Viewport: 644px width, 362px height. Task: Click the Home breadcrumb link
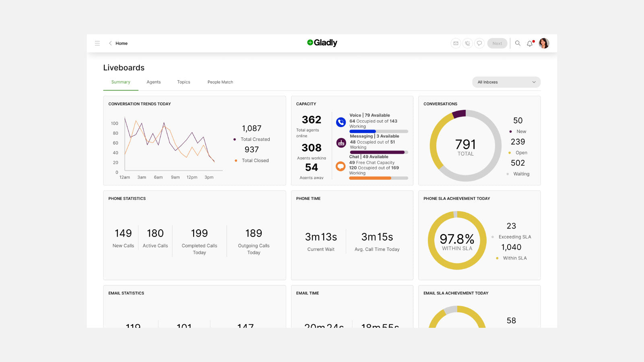point(122,43)
